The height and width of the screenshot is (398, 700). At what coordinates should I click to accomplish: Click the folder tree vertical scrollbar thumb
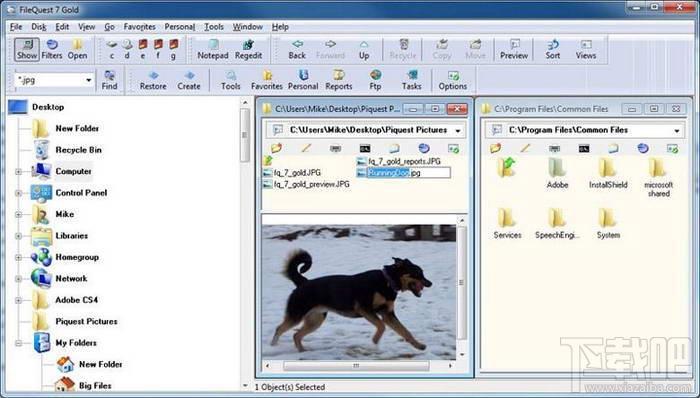pyautogui.click(x=245, y=135)
